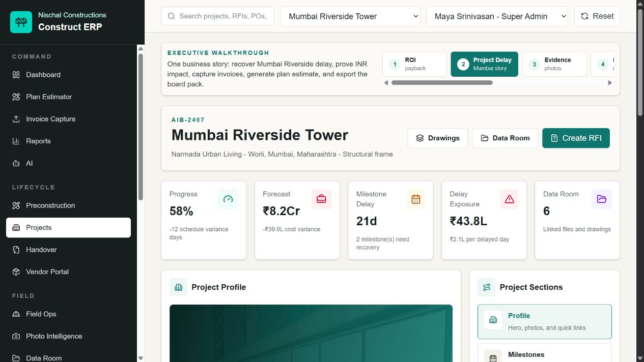Click the Create RFI button

pyautogui.click(x=576, y=138)
